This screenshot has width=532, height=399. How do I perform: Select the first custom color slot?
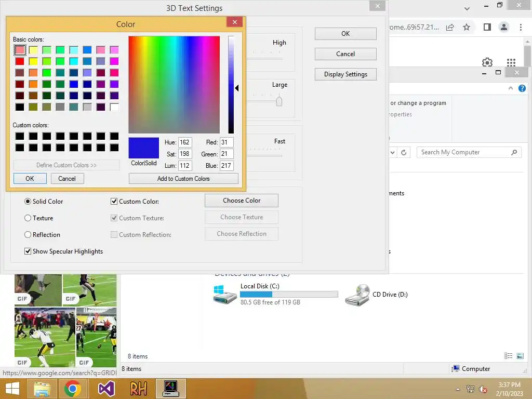point(20,136)
